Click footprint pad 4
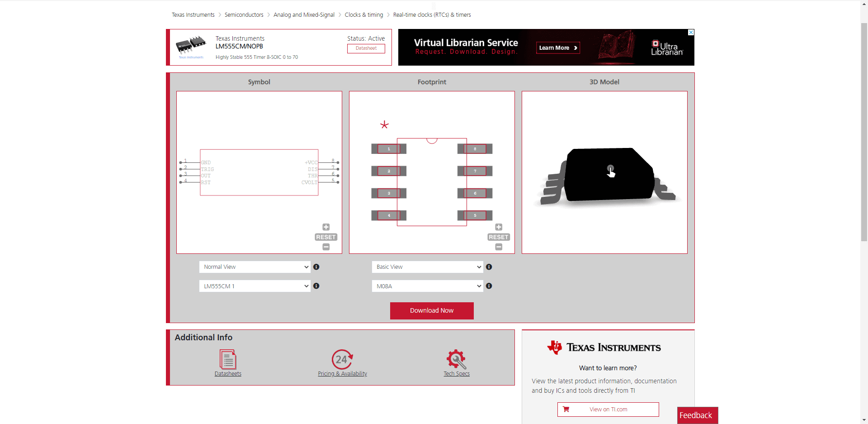The height and width of the screenshot is (424, 868). pos(389,215)
